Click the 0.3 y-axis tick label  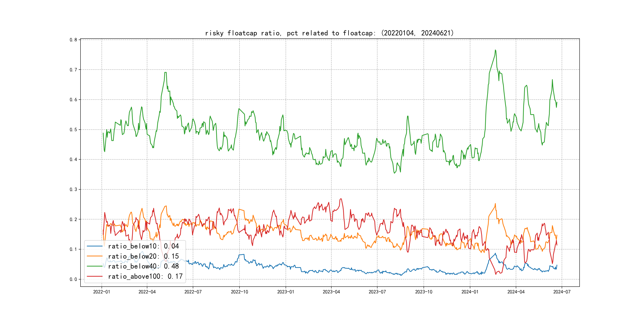pos(73,189)
